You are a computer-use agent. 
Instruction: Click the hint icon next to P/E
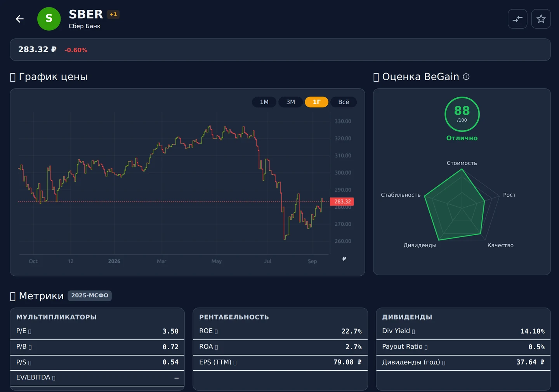pyautogui.click(x=30, y=332)
